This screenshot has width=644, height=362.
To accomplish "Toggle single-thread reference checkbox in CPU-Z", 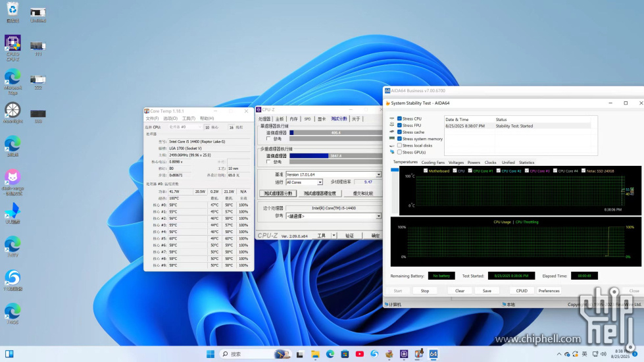I will point(268,139).
